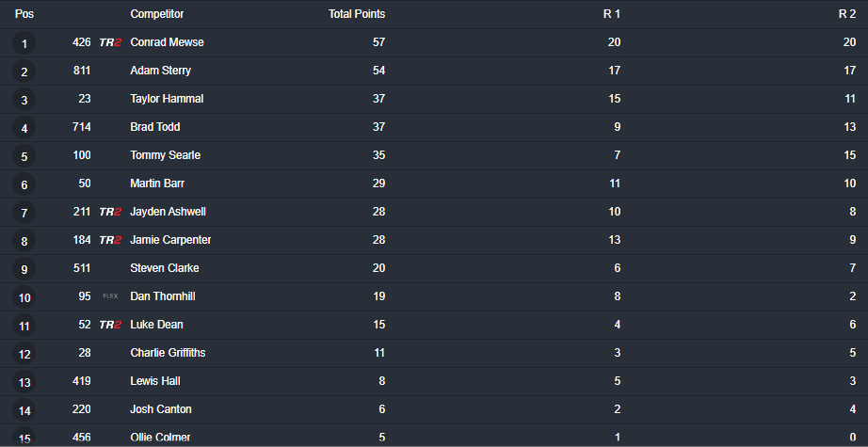Screen dimensions: 868x447
Task: Click the R 1 column header
Action: pos(612,14)
